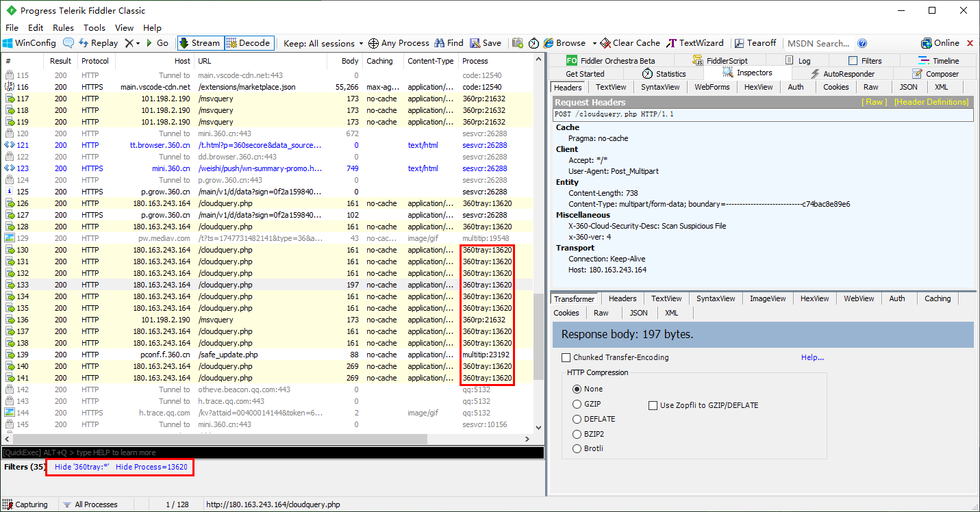Select DEFLATE compression radio button
This screenshot has height=512, width=980.
point(577,419)
